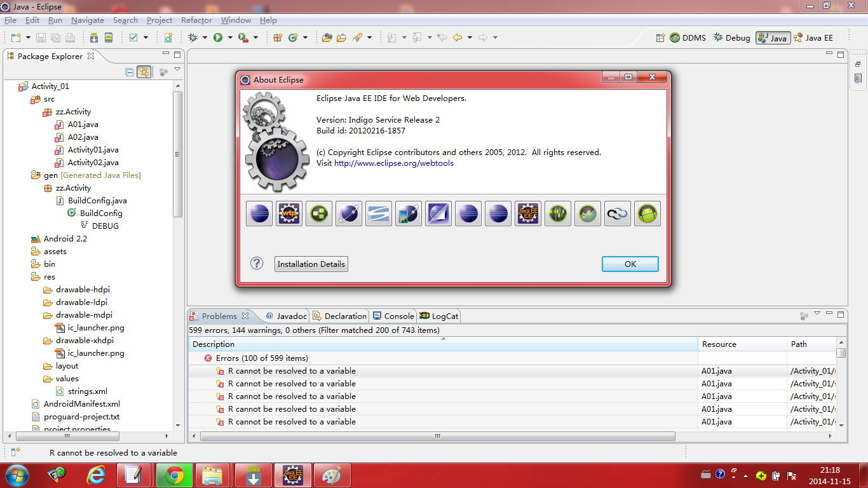
Task: Click the green squares feature icon
Action: click(x=319, y=213)
